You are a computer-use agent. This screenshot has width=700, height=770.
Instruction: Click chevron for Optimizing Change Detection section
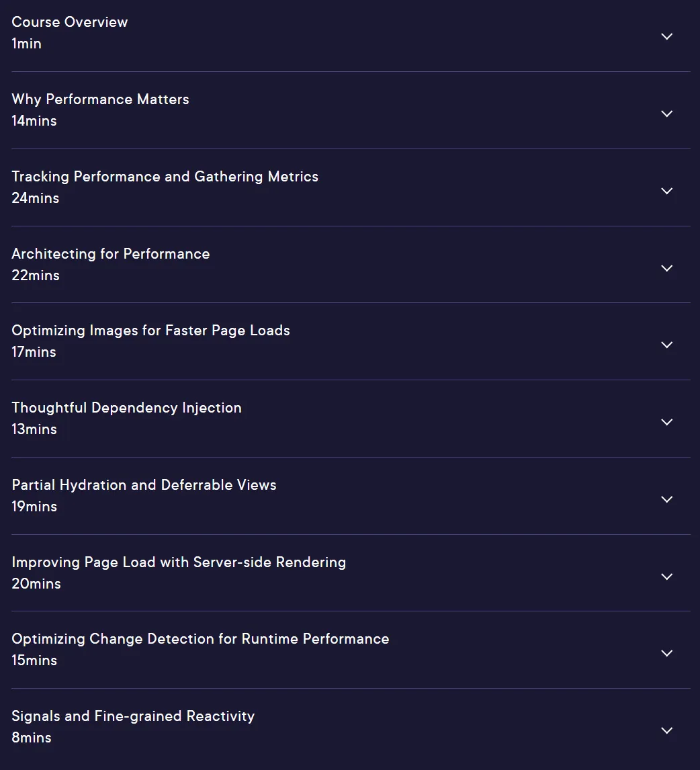click(666, 653)
